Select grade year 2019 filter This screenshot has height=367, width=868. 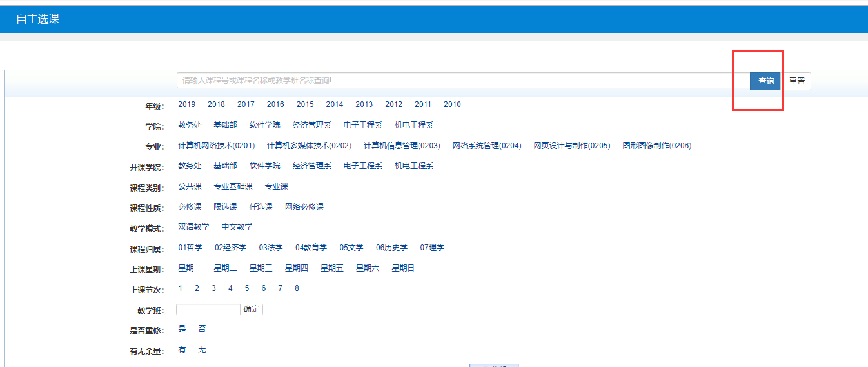coord(186,104)
